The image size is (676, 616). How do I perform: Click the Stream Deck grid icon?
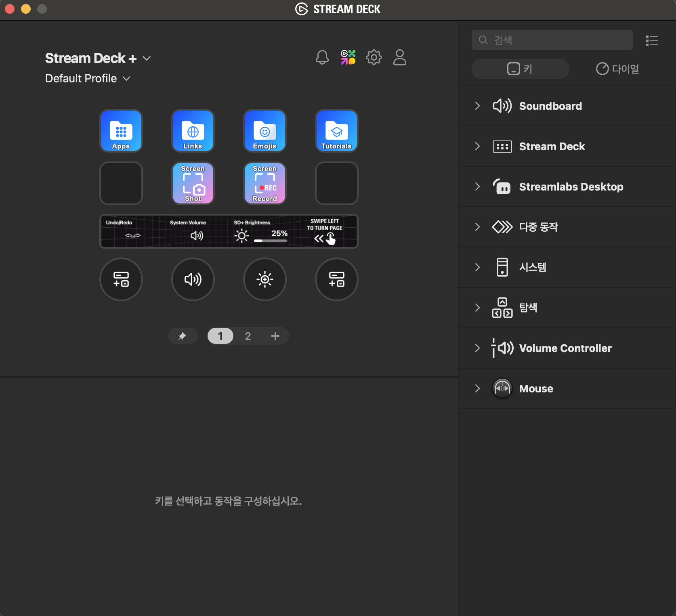[x=502, y=146]
